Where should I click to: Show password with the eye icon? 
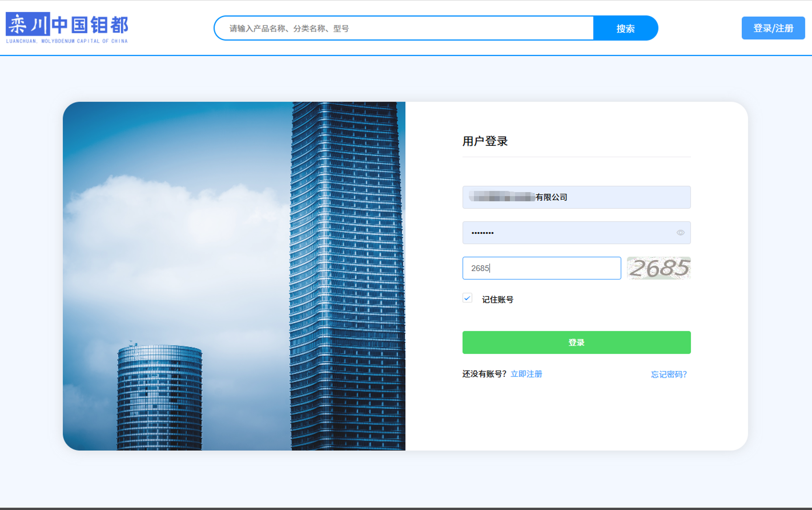[x=680, y=232]
